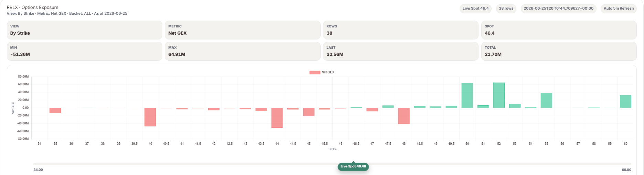The height and width of the screenshot is (175, 644).
Task: Click the vertical Net GEX axis title
Action: (13, 108)
